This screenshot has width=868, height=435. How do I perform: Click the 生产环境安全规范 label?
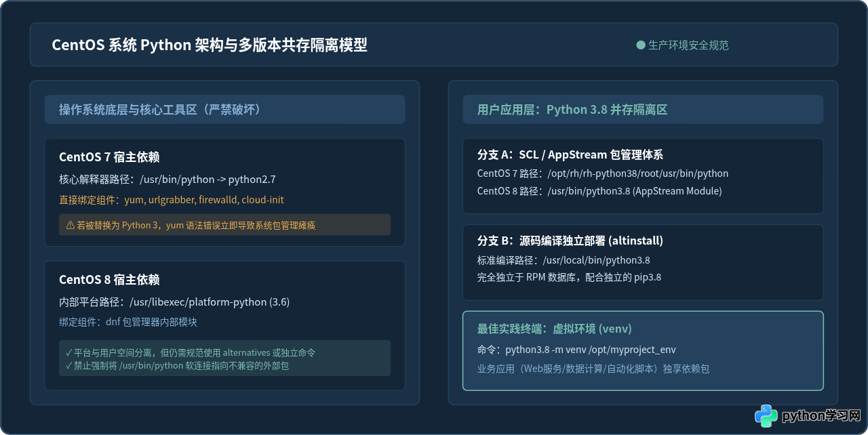[x=688, y=45]
